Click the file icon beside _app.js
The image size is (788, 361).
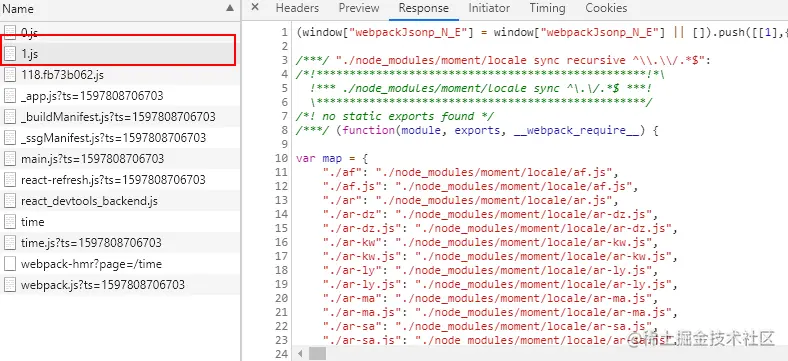(10, 96)
